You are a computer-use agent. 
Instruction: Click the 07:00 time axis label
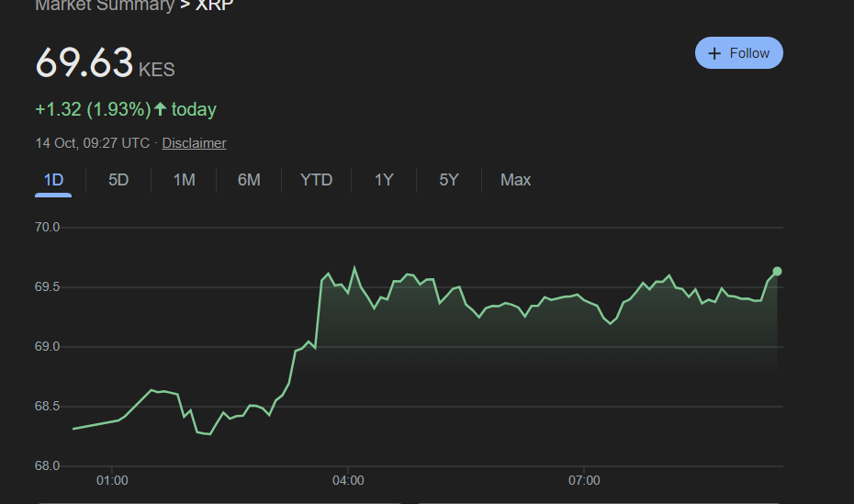[x=584, y=480]
